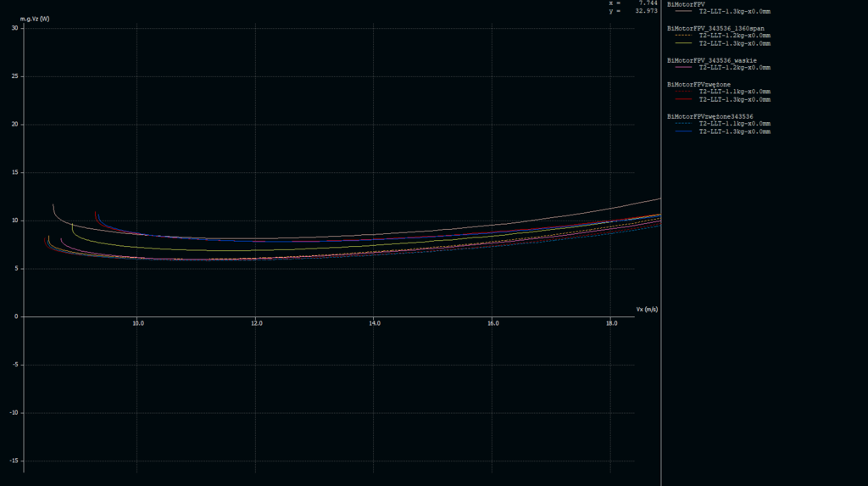868x486 pixels.
Task: Click the 30 tick label on y-axis
Action: 14,28
